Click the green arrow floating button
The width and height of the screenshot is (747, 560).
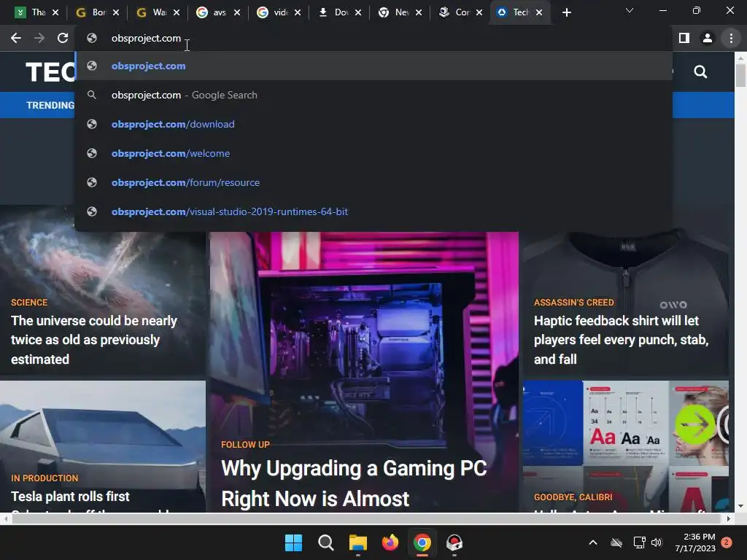[695, 424]
